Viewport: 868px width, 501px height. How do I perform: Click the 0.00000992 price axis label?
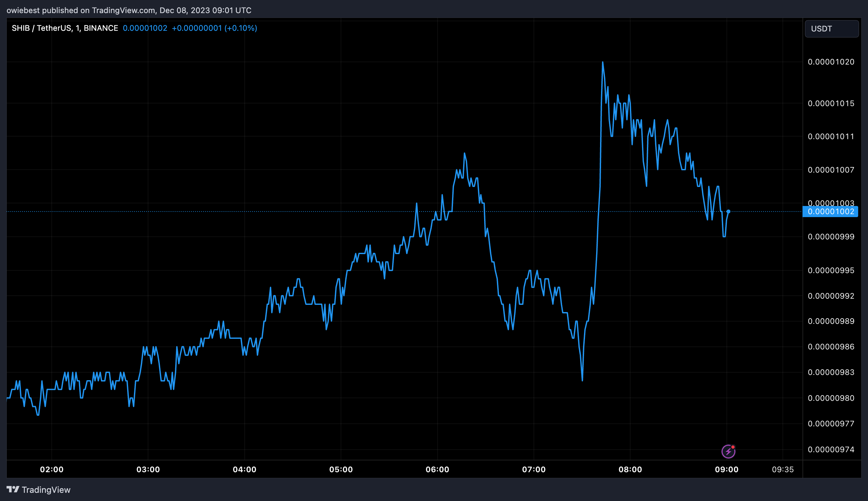pos(831,296)
